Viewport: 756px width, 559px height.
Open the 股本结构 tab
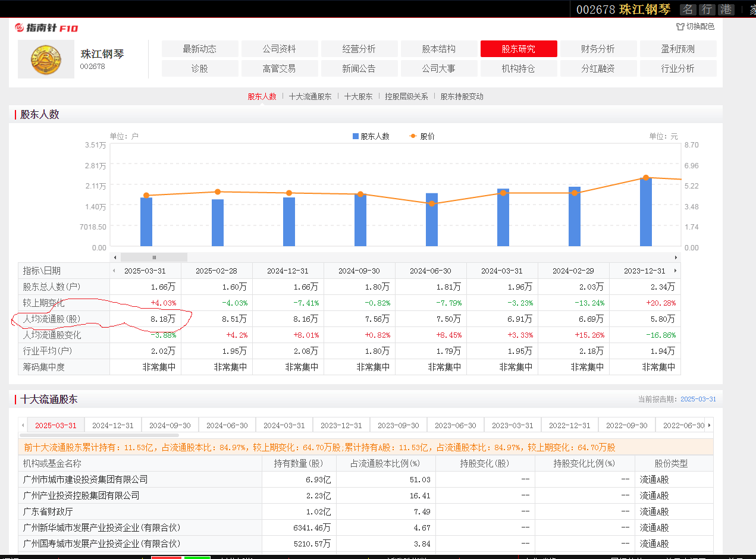(439, 49)
